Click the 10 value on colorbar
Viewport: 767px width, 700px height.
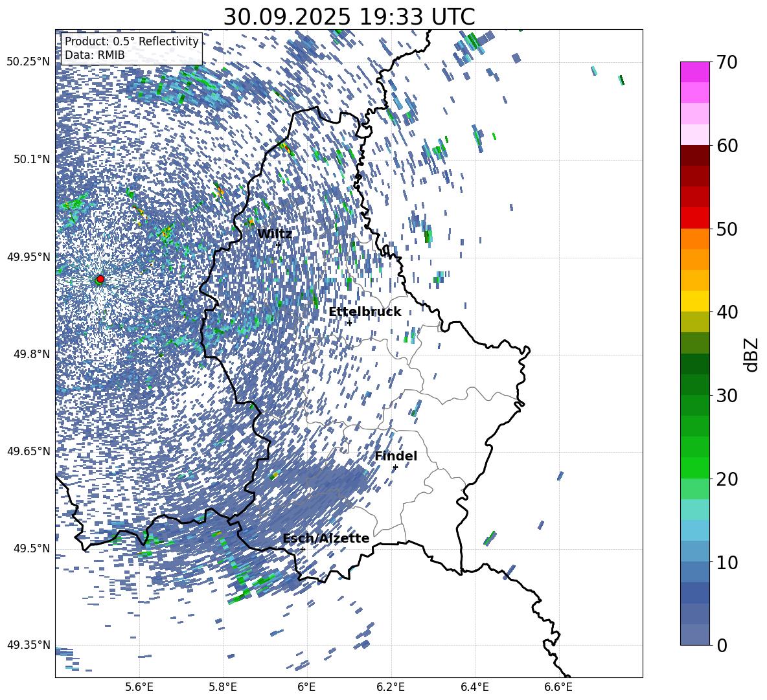pos(727,562)
